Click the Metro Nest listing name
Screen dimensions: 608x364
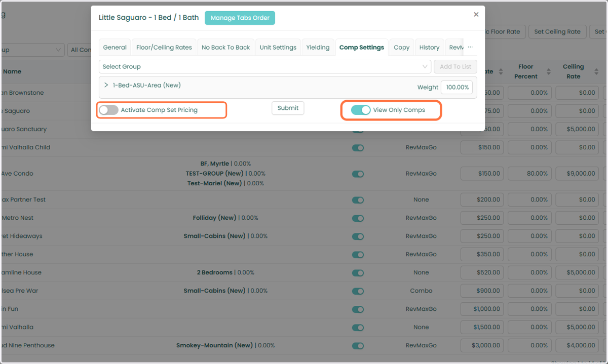[x=18, y=218]
